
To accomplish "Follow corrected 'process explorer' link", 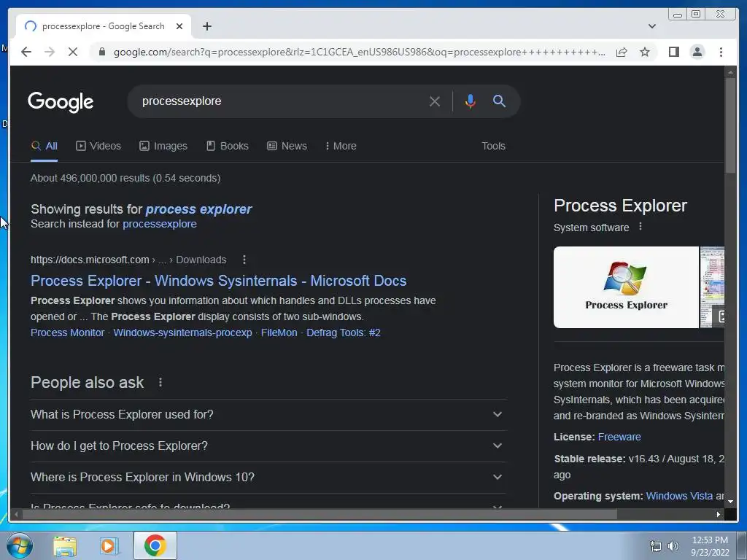I will pyautogui.click(x=198, y=209).
